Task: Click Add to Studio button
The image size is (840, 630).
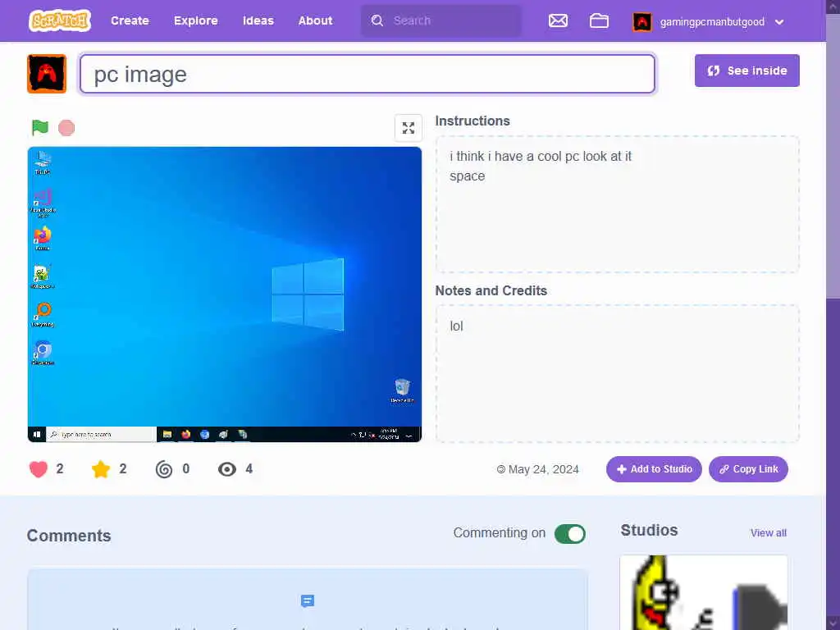Action: (654, 469)
